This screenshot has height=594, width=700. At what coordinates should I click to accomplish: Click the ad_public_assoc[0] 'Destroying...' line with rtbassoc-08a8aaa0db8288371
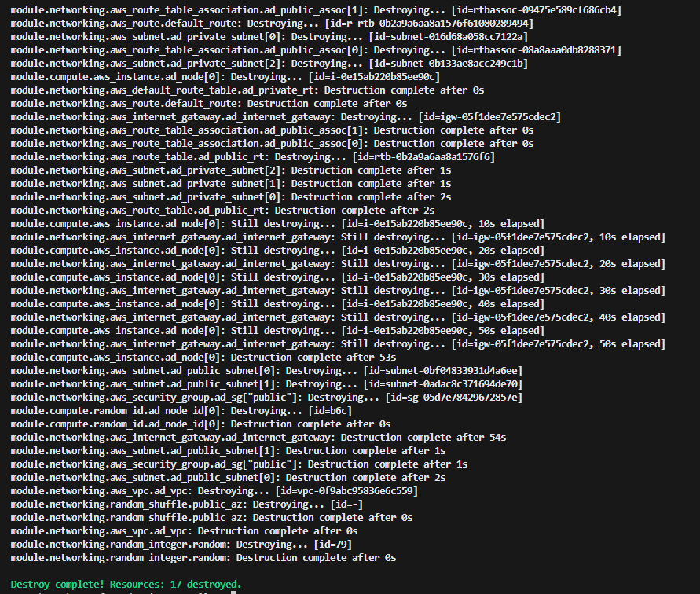[316, 50]
